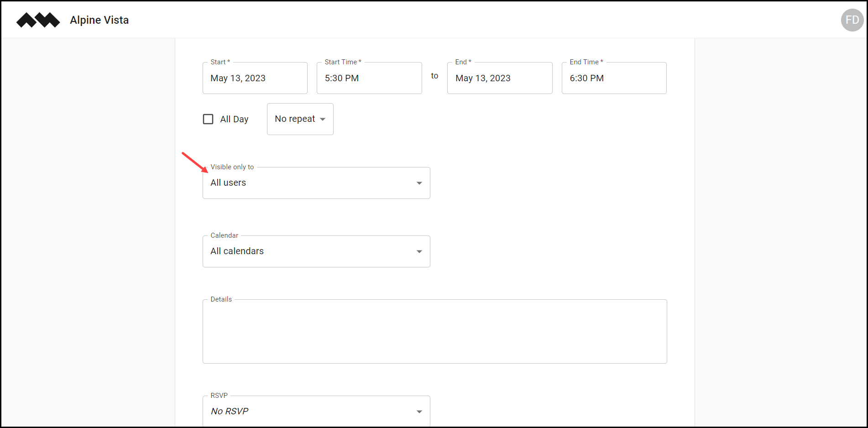This screenshot has width=868, height=428.
Task: Expand the Visible only to dropdown
Action: 316,183
